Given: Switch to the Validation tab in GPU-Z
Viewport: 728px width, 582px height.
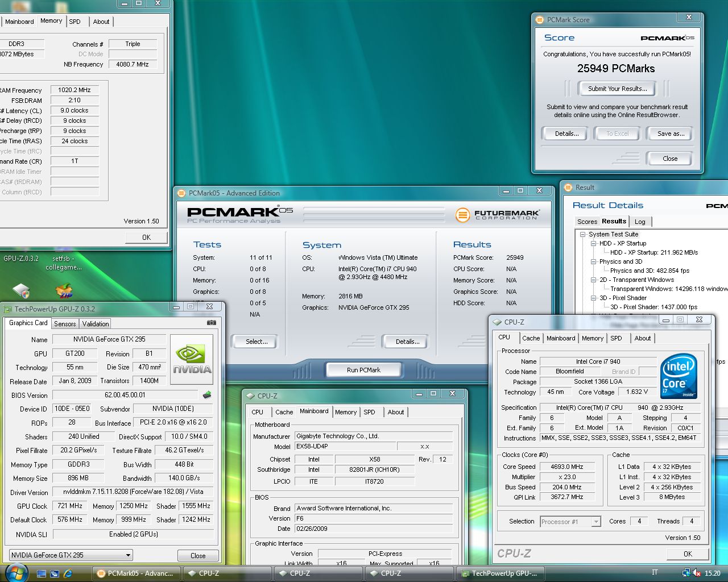Looking at the screenshot, I should 96,323.
